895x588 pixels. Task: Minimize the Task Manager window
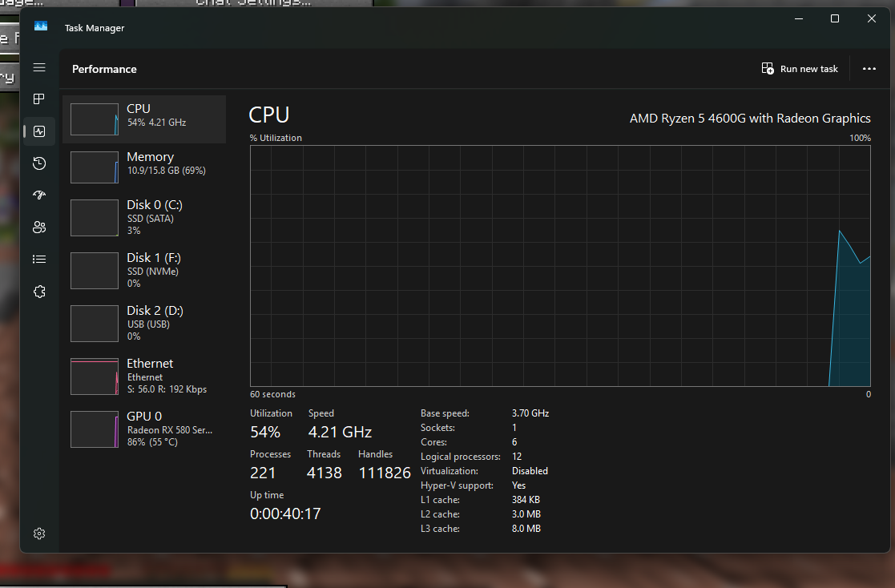coord(799,19)
